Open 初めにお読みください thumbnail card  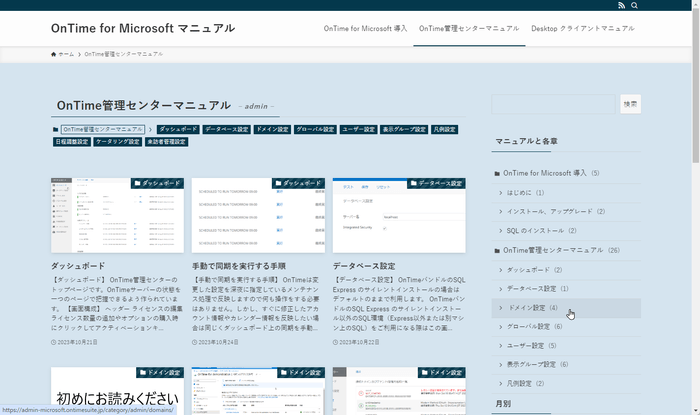(x=117, y=391)
